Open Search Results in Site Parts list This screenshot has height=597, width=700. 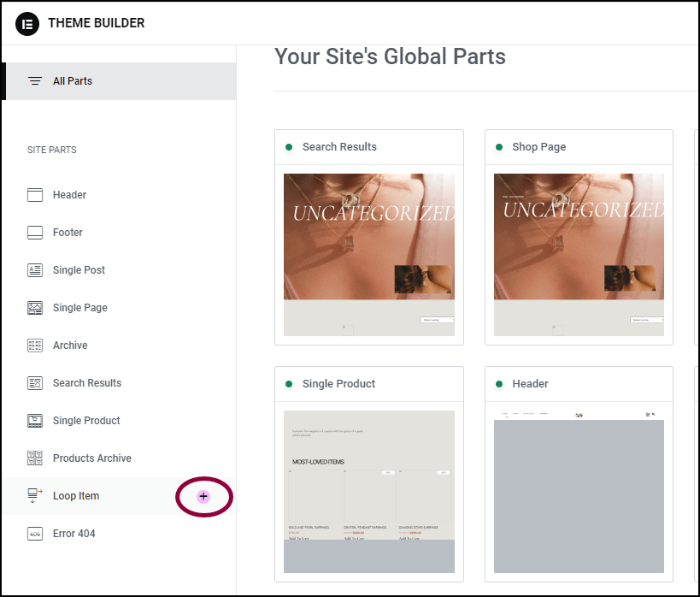tap(87, 383)
